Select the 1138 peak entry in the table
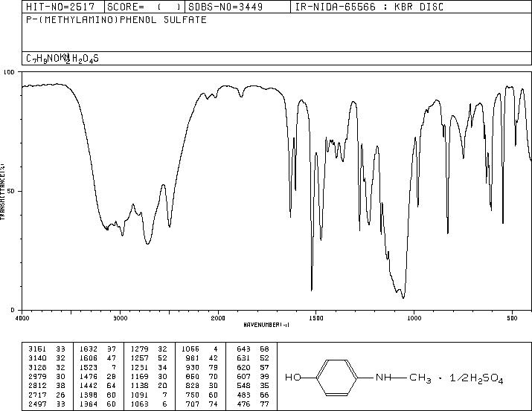532x411 pixels. (x=149, y=386)
